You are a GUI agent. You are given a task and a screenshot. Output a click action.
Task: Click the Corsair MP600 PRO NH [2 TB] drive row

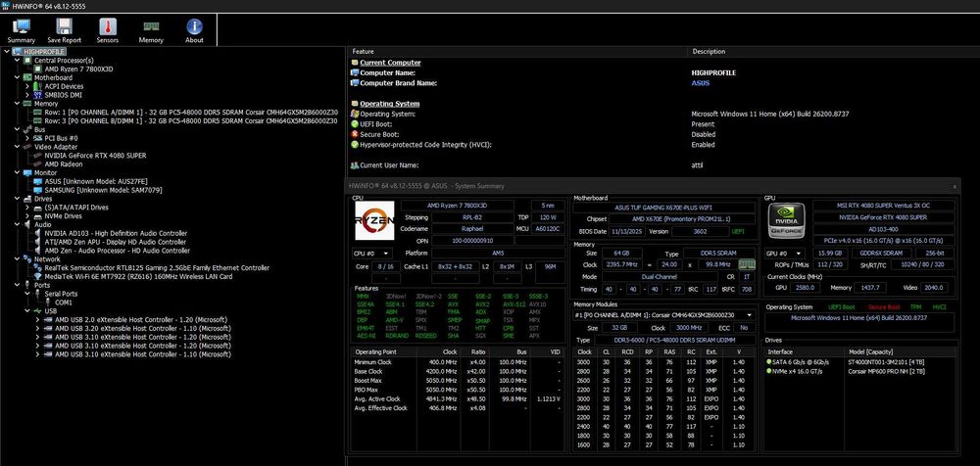coord(861,371)
